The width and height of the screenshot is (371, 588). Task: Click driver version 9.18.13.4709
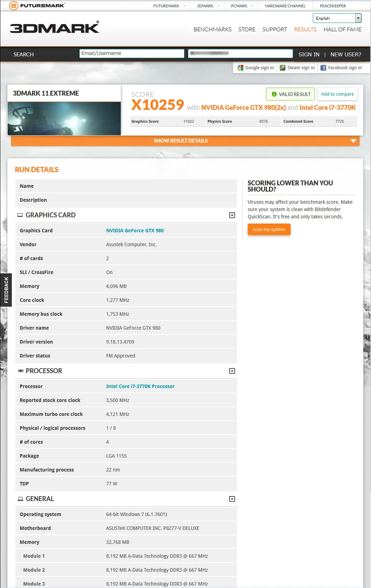(x=120, y=342)
